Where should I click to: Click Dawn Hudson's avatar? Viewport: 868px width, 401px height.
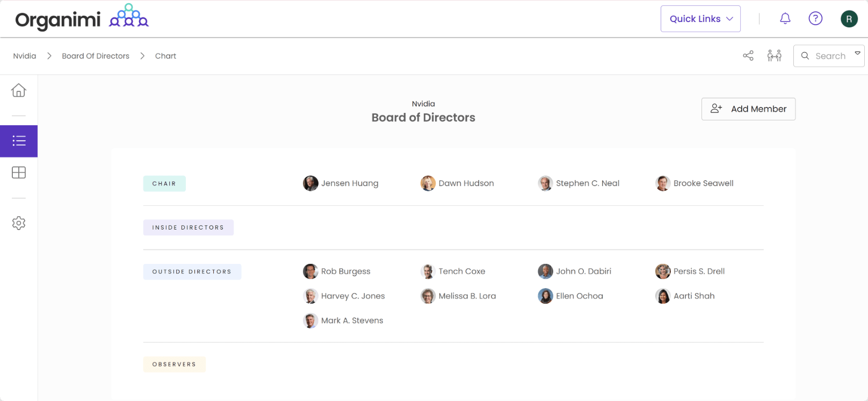click(x=428, y=183)
